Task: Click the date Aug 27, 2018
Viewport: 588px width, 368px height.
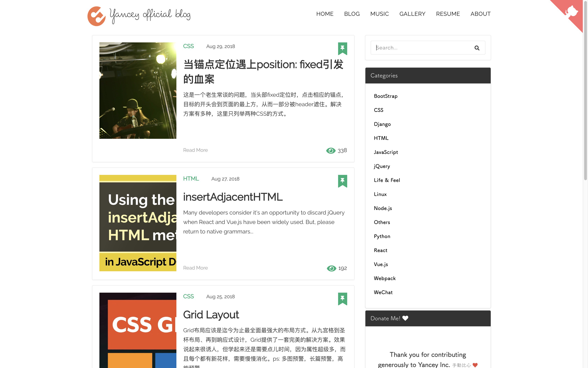Action: (225, 179)
